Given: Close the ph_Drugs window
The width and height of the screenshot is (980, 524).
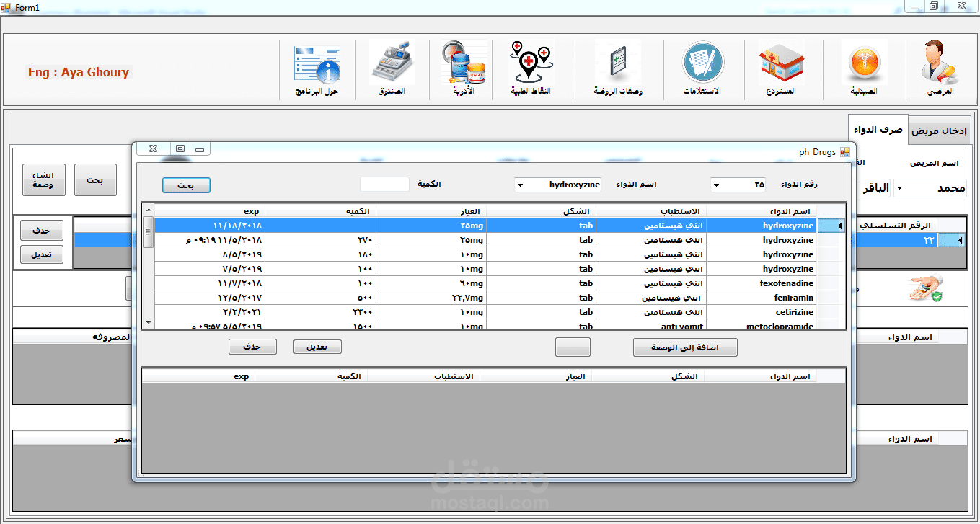Looking at the screenshot, I should tap(153, 149).
